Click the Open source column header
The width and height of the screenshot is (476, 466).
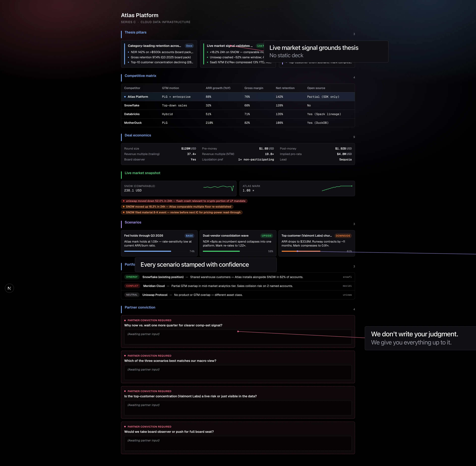point(316,88)
